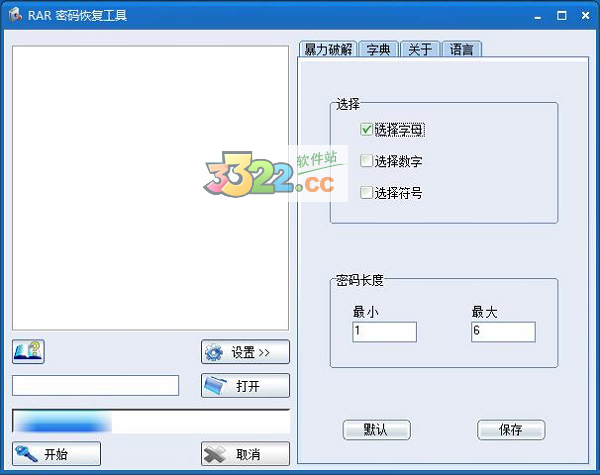Click the 开始 start button
Image resolution: width=600 pixels, height=475 pixels.
tap(57, 454)
